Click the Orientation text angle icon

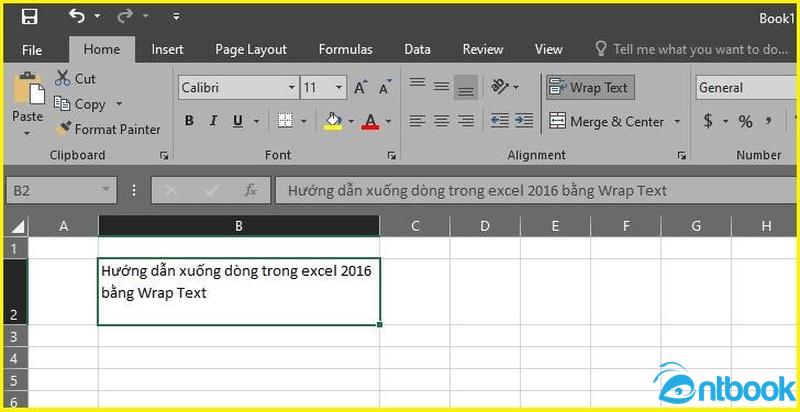[x=501, y=87]
